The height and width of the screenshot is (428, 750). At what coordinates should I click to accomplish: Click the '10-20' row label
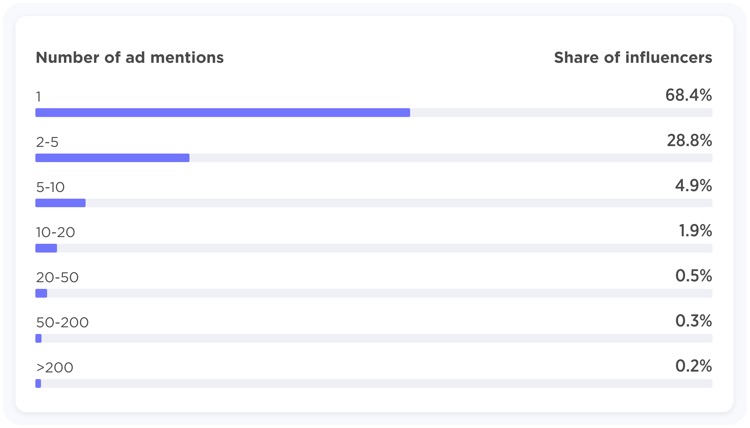coord(55,232)
